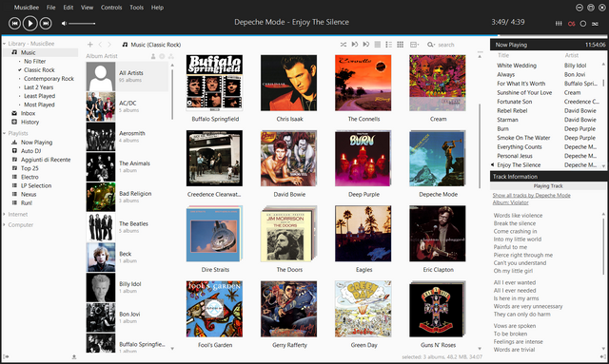
Task: Open the Inbox icon item
Action: [x=14, y=113]
